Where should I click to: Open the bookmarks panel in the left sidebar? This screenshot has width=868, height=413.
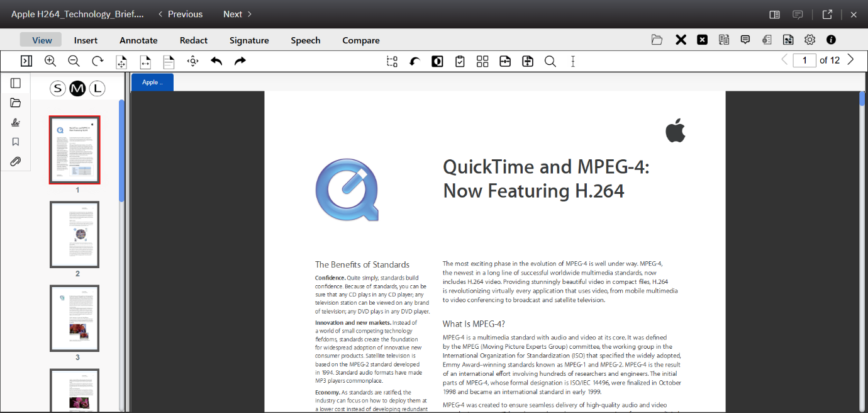[16, 142]
